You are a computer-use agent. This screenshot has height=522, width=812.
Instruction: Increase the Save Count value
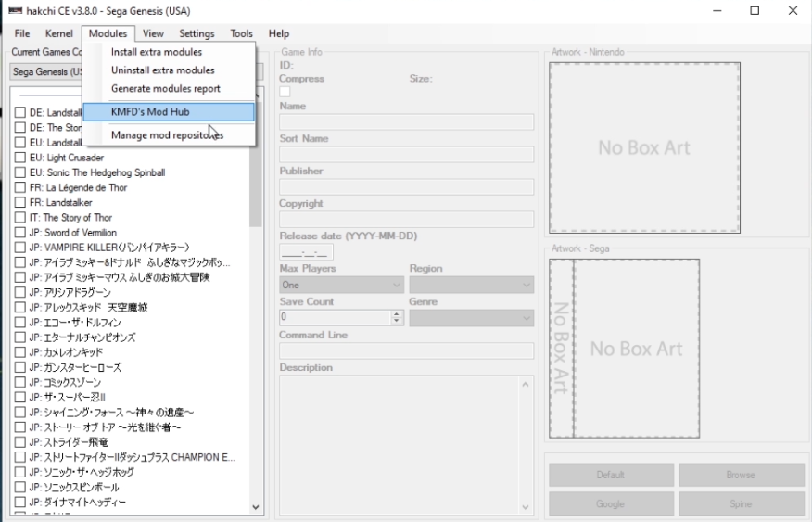397,313
